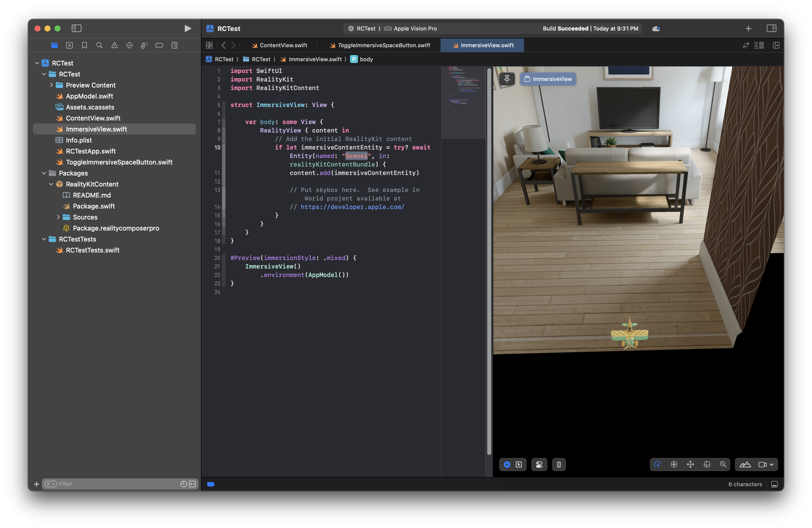Expand the Sources folder
This screenshot has height=528, width=812.
(x=58, y=217)
